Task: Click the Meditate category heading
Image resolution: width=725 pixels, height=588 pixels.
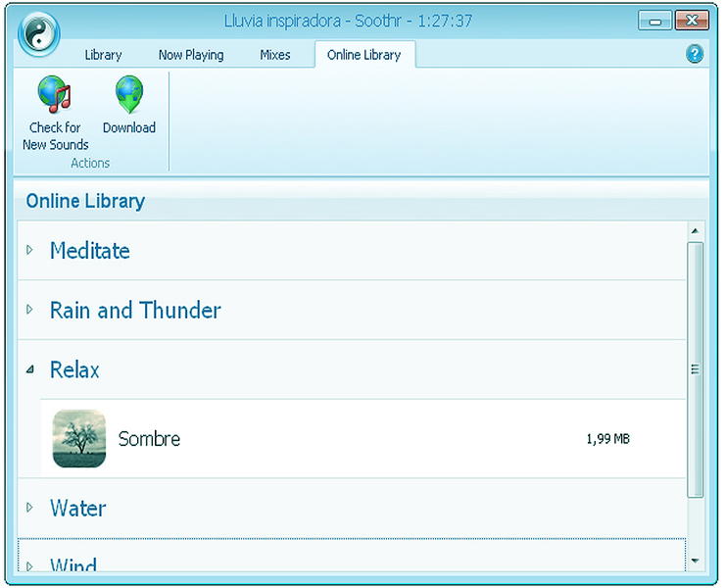Action: [90, 251]
